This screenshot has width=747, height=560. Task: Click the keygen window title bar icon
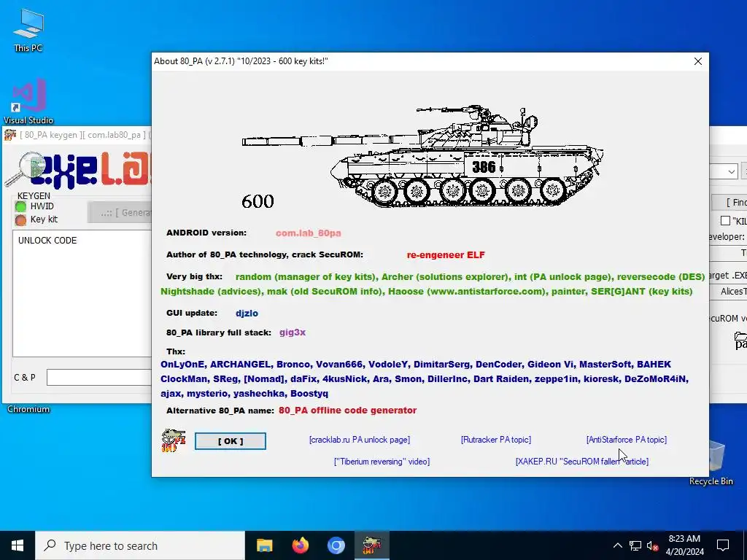(10, 135)
